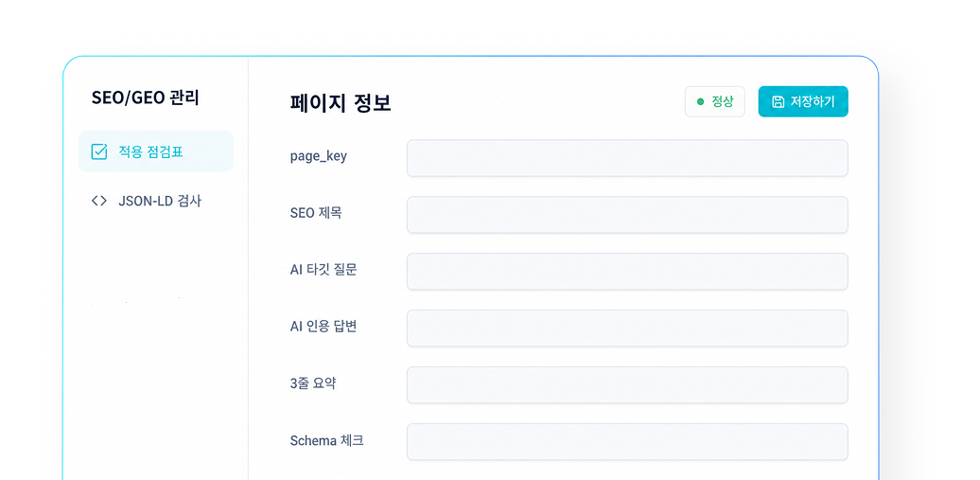Click into the AI 타깃 질문 field

[627, 272]
